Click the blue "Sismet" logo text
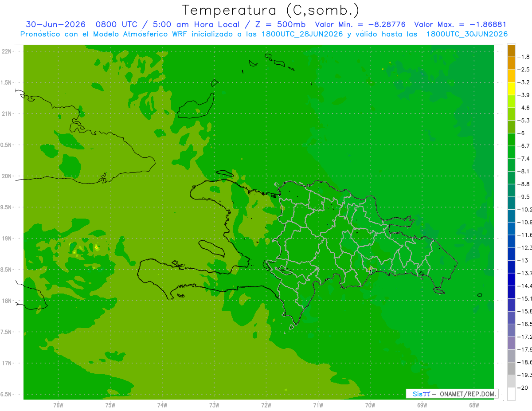This screenshot has height=411, width=532. [x=421, y=394]
